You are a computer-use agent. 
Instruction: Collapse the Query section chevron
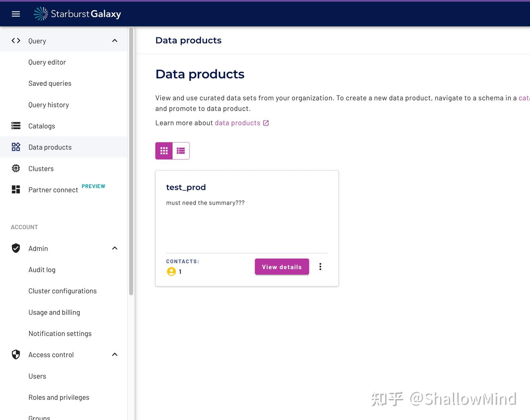point(115,41)
